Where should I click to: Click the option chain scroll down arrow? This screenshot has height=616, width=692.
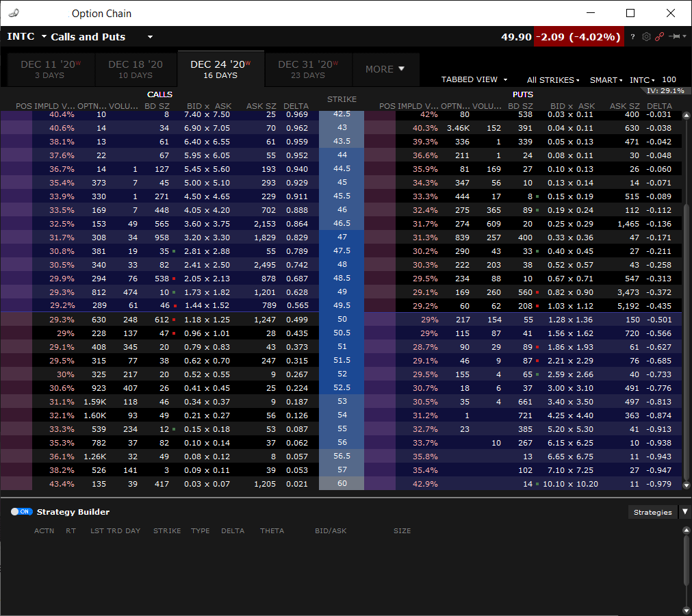pyautogui.click(x=687, y=485)
